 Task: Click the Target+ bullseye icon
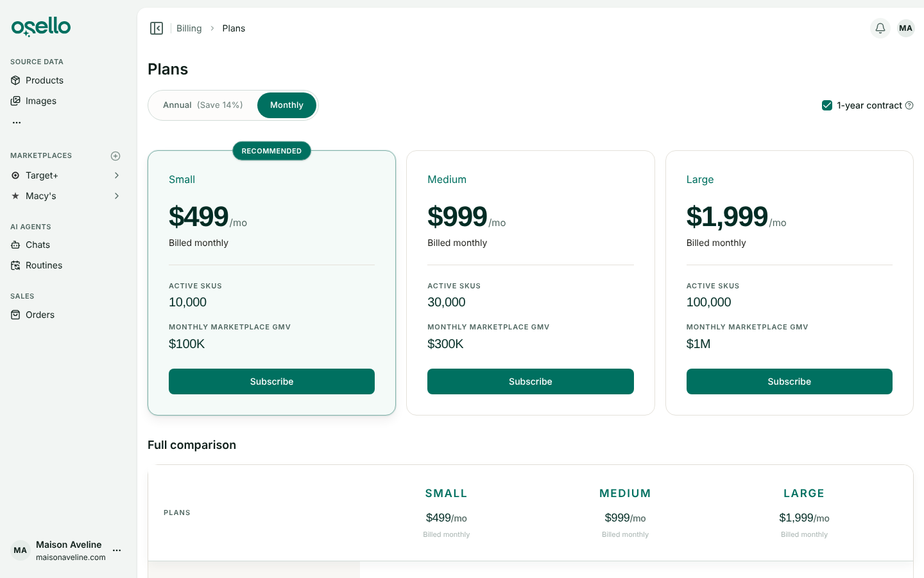(x=15, y=175)
